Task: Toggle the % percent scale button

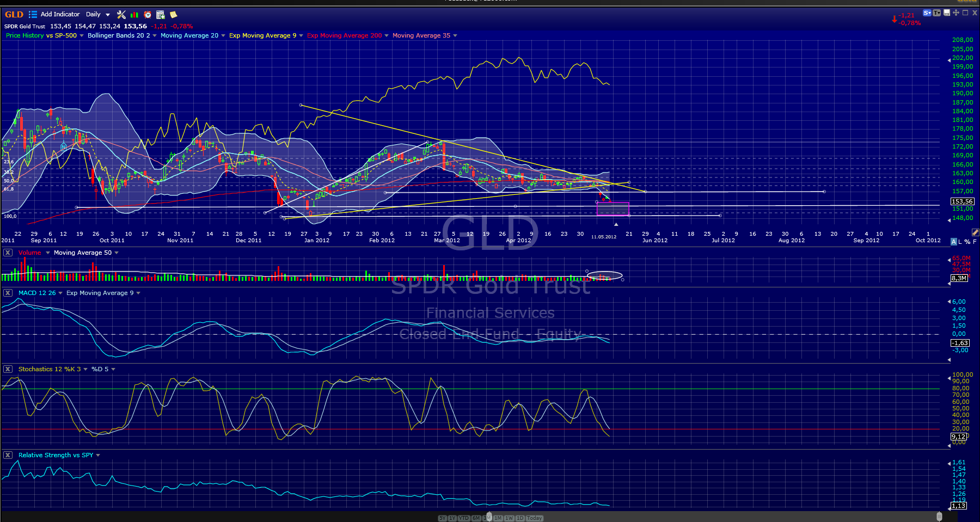Action: pyautogui.click(x=967, y=242)
